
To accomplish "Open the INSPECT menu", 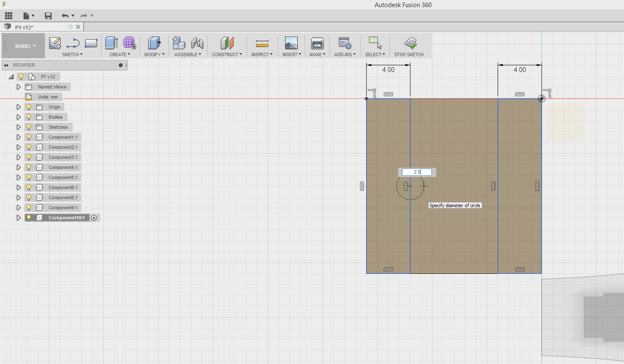I will (x=262, y=55).
